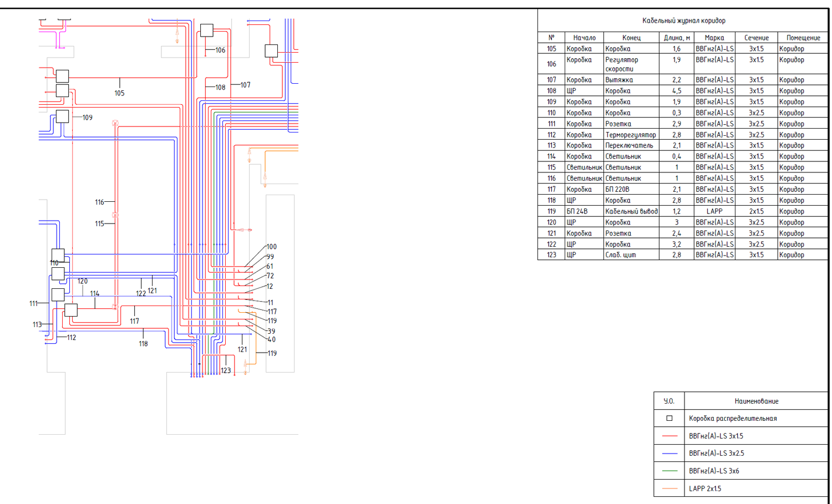Select the table title Кабельный журнал коридор
The height and width of the screenshot is (504, 832).
tap(683, 21)
